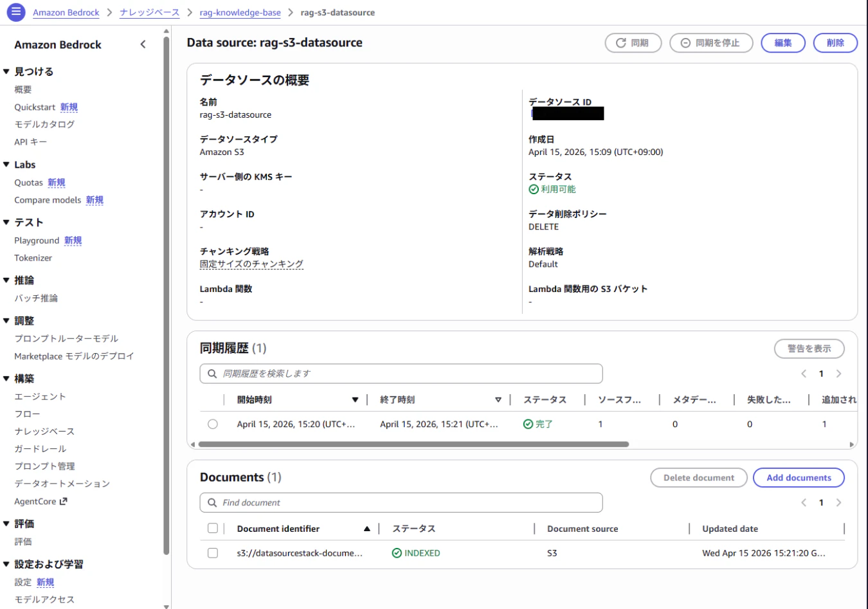Go to next page of sync history

pyautogui.click(x=838, y=374)
